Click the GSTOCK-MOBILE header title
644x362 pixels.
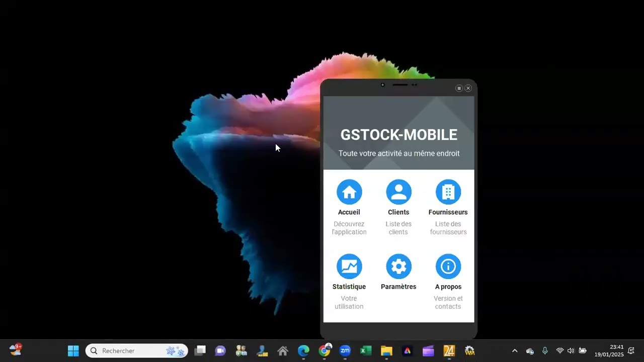coord(399,135)
